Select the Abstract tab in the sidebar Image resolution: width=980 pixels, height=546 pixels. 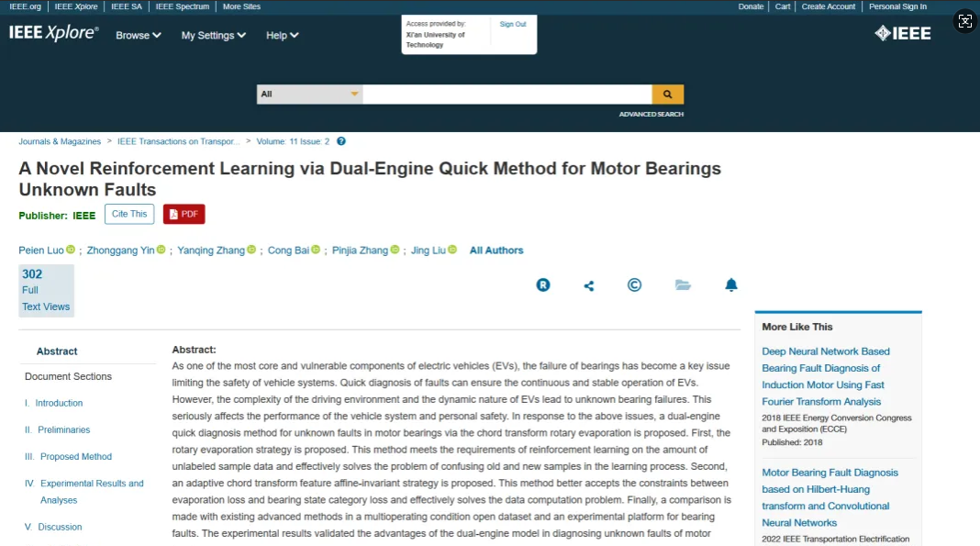click(57, 351)
